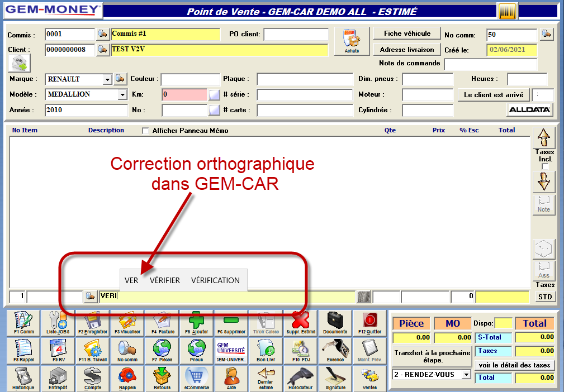564x392 pixels.
Task: Open F10 FDJ
Action: pyautogui.click(x=300, y=351)
